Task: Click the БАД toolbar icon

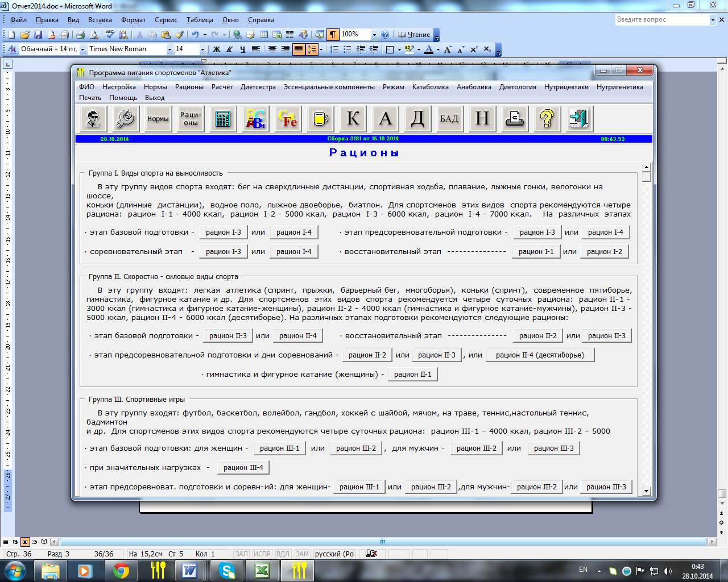Action: coord(449,119)
